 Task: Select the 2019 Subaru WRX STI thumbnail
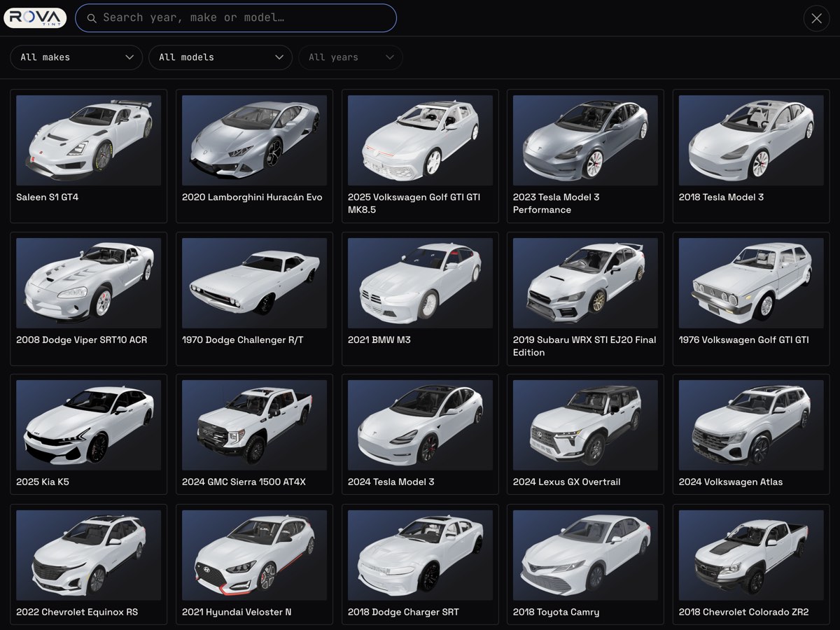coord(585,283)
